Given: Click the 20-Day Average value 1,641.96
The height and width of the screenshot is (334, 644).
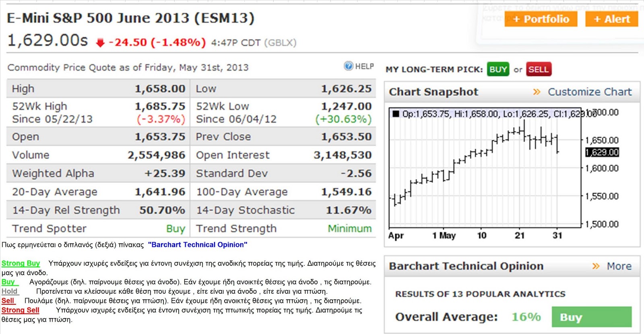Looking at the screenshot, I should [x=160, y=192].
